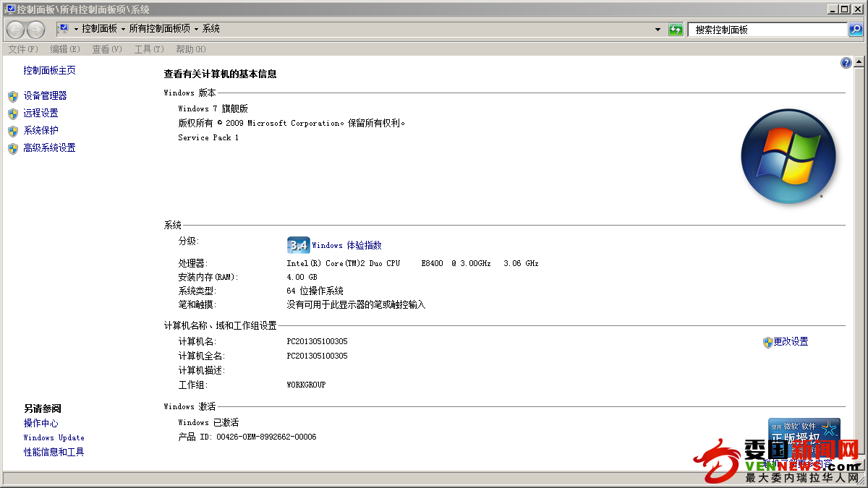The image size is (868, 488).
Task: Open the Windows 体验指数 link
Action: pyautogui.click(x=346, y=245)
